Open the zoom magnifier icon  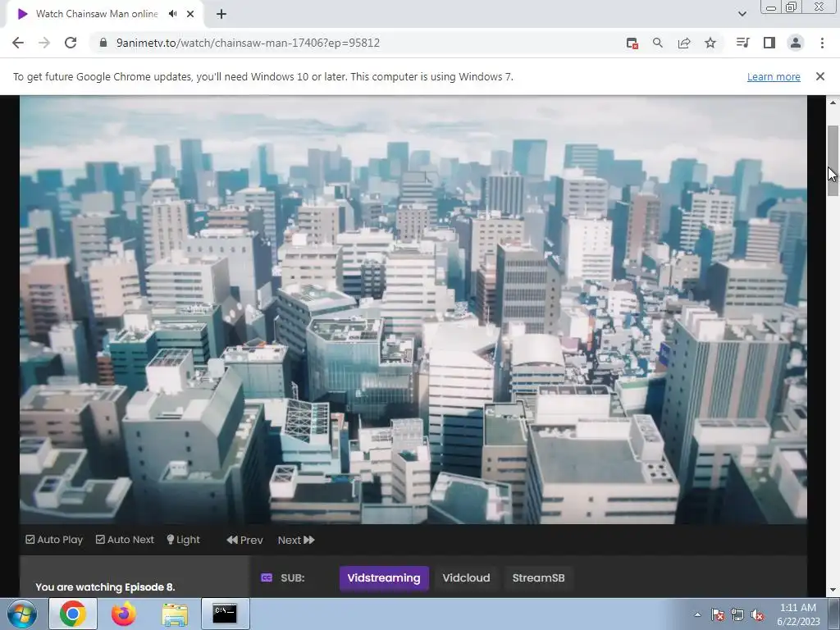658,43
